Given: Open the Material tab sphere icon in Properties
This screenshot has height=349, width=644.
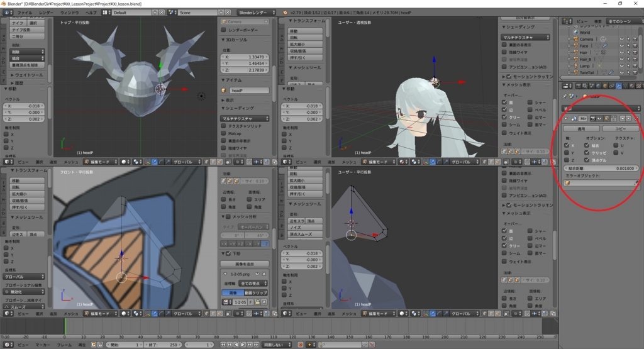Looking at the screenshot, I should [632, 86].
